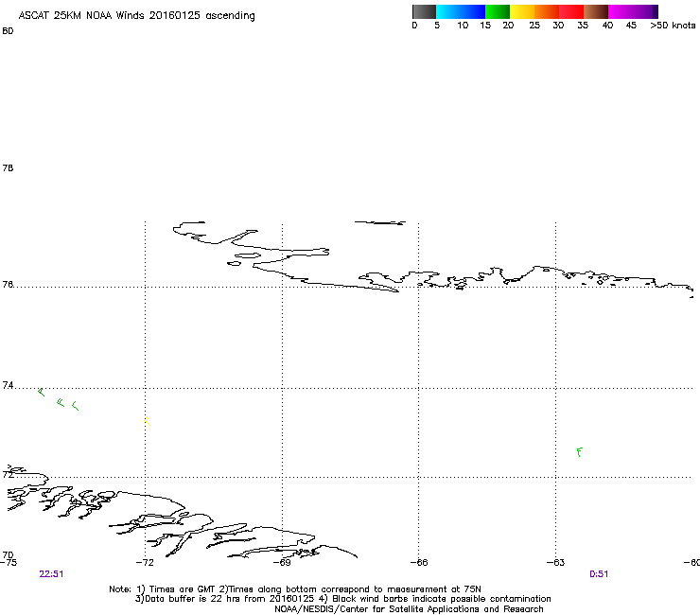Click the yellow wind barb on the -72 meridian
Viewport: 700px width, 615px height.
148,421
